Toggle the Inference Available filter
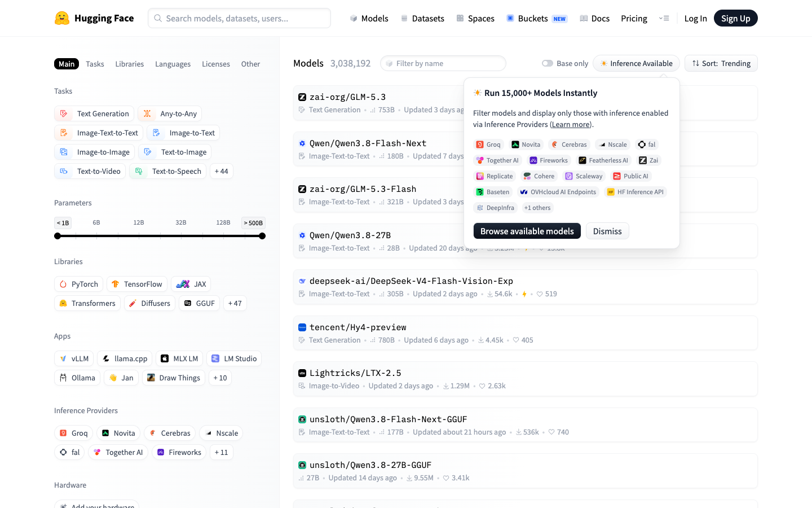 636,63
